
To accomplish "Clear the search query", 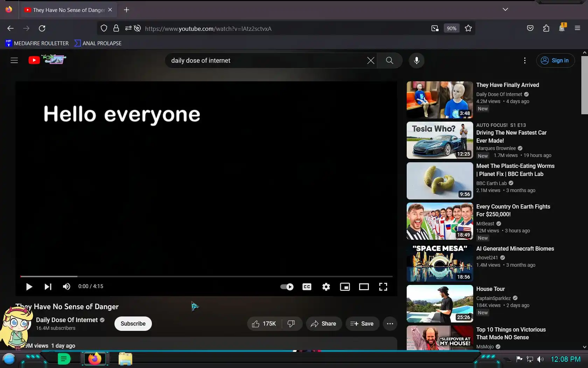I will (x=371, y=61).
